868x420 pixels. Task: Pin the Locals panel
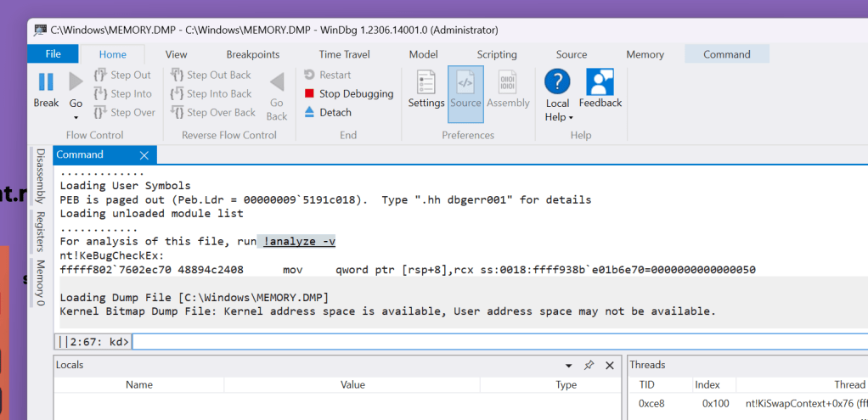pyautogui.click(x=589, y=365)
